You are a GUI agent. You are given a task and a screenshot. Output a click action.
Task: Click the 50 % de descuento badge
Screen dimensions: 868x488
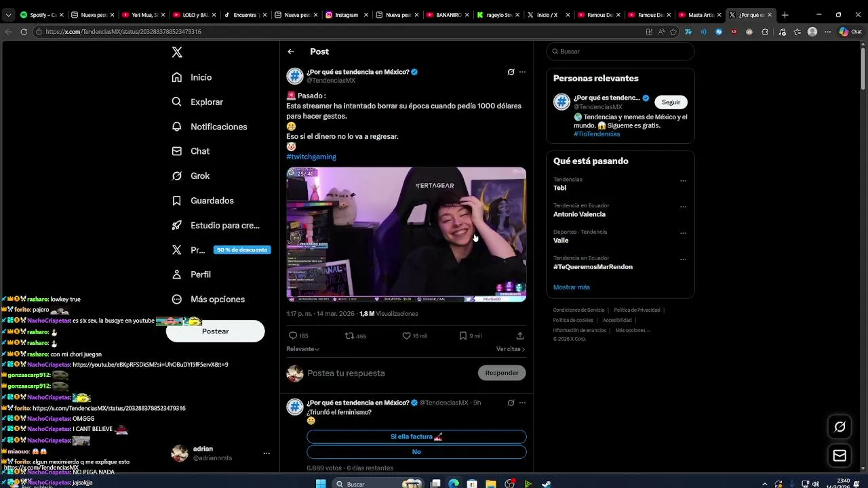pyautogui.click(x=242, y=249)
